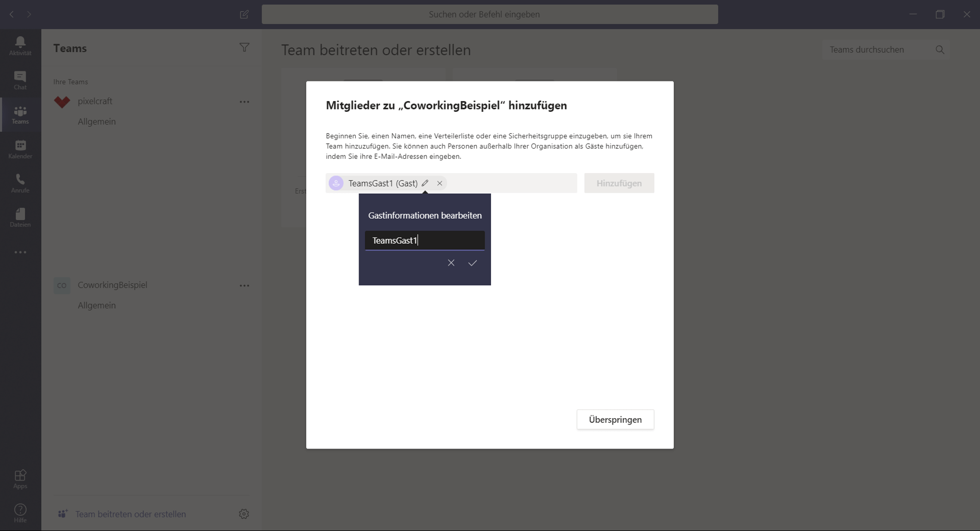Click the TeamsGast1 guest avatar
The image size is (980, 531).
click(336, 183)
